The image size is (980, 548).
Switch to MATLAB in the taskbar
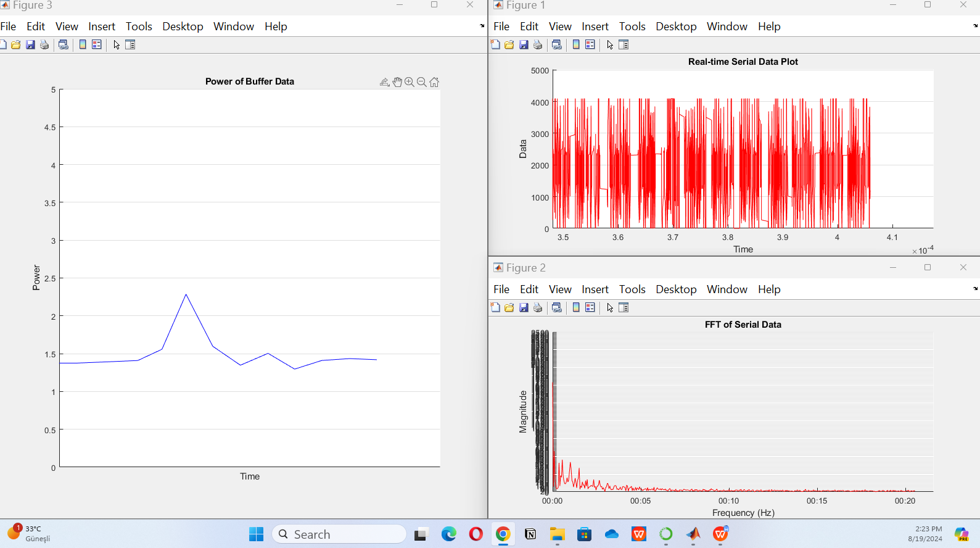coord(693,534)
